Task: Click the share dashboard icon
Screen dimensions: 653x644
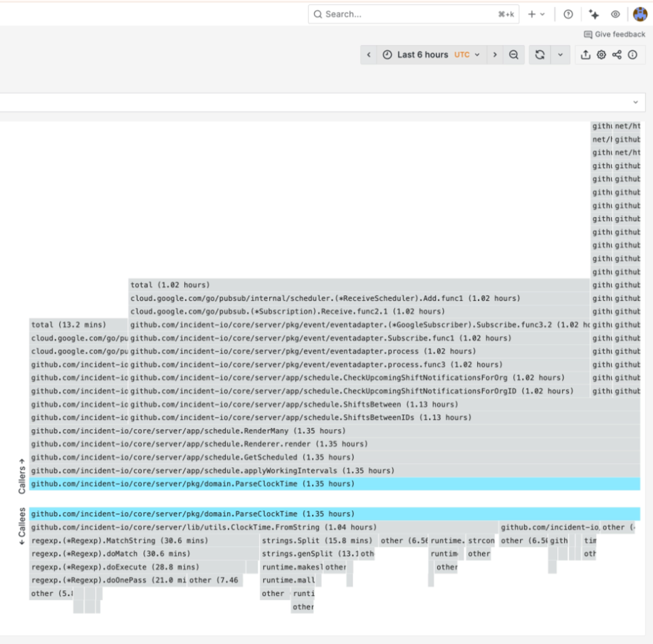Action: 617,55
